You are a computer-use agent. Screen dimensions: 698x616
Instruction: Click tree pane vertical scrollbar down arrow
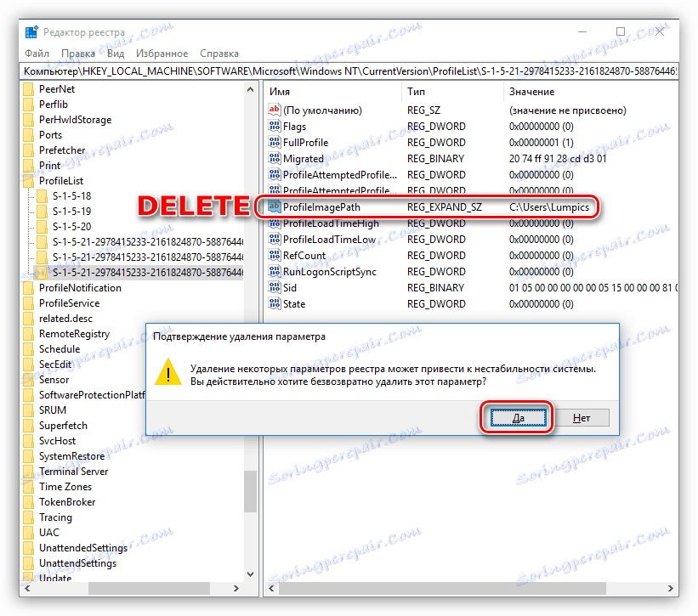(250, 574)
